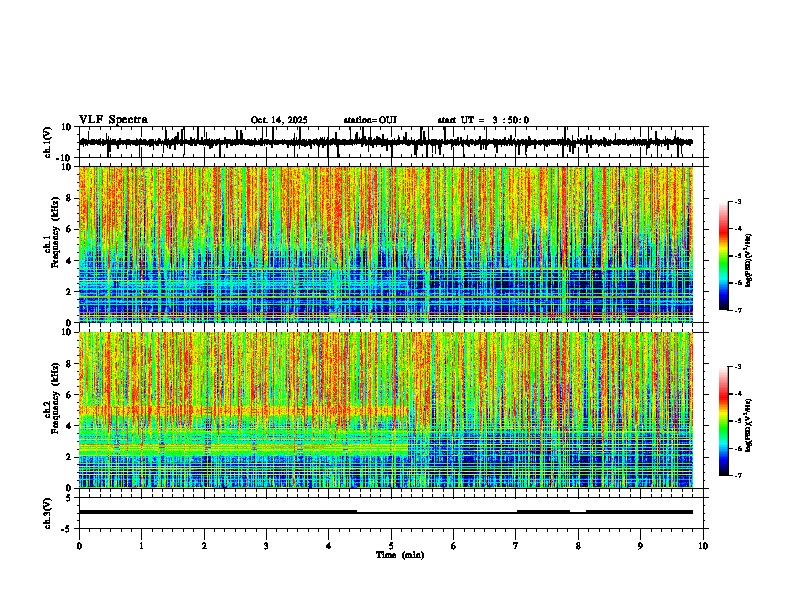
Task: Click the "-3" label on ch.1 colorbar
Action: click(x=737, y=202)
